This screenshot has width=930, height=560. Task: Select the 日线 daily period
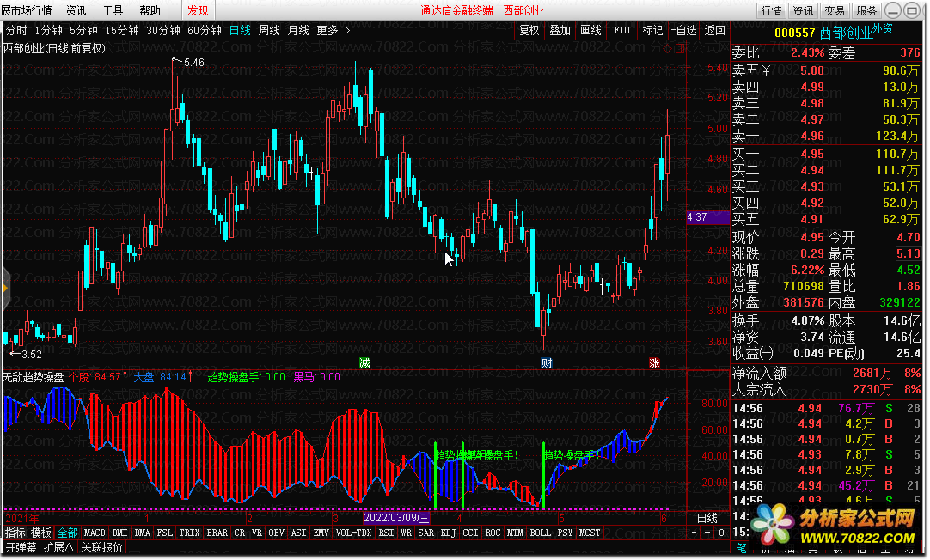tap(240, 30)
